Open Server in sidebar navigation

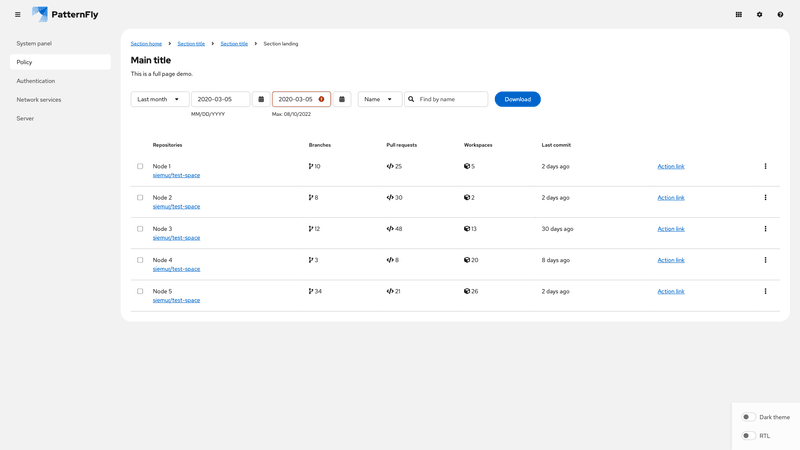pos(60,118)
